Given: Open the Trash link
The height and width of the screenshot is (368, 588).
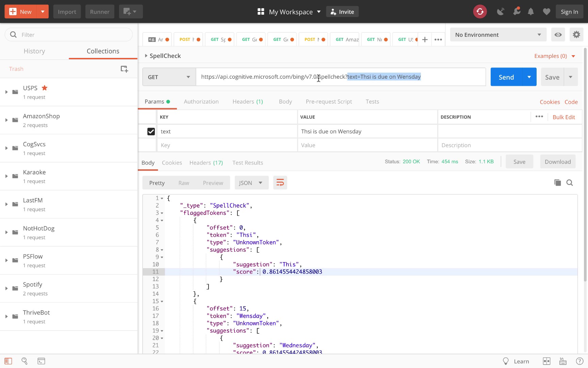Looking at the screenshot, I should (16, 69).
